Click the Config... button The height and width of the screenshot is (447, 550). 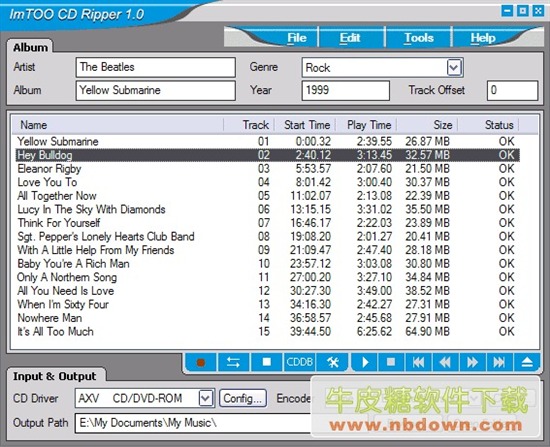tap(243, 398)
